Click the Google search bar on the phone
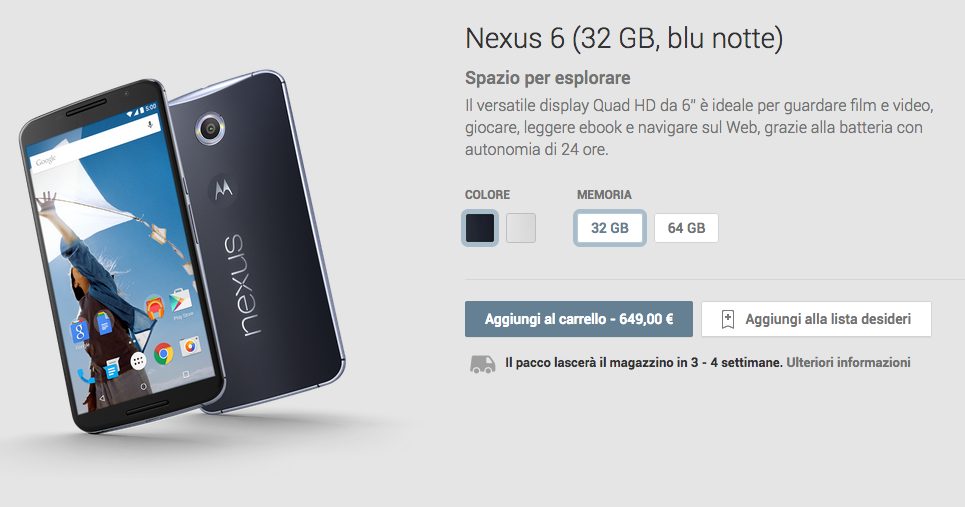 click(95, 142)
